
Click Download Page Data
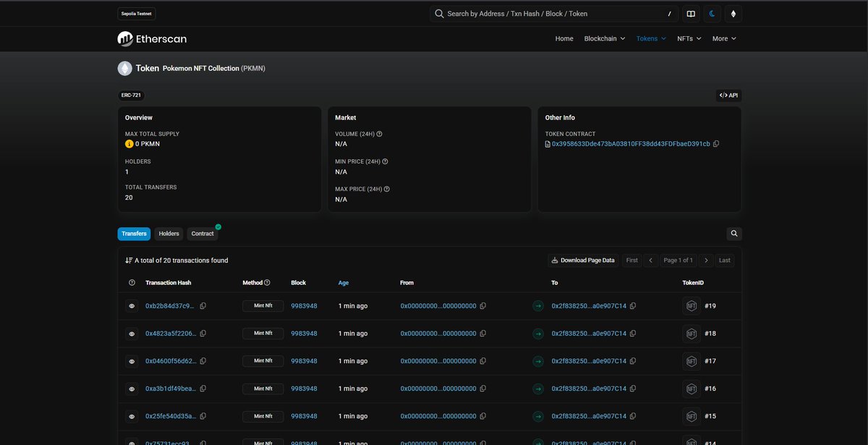point(583,260)
